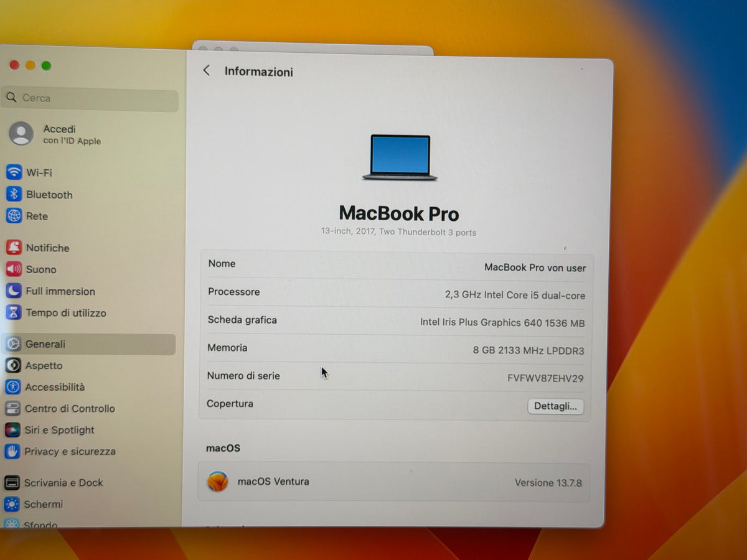Open Bluetooth settings icon
The height and width of the screenshot is (560, 747).
14,194
